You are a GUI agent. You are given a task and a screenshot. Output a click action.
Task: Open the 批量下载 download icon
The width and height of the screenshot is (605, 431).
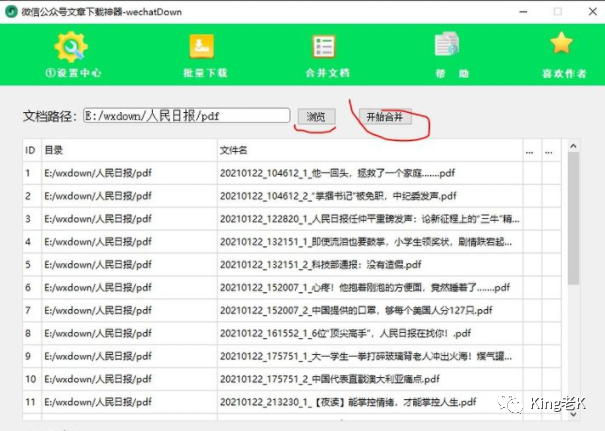[x=202, y=46]
